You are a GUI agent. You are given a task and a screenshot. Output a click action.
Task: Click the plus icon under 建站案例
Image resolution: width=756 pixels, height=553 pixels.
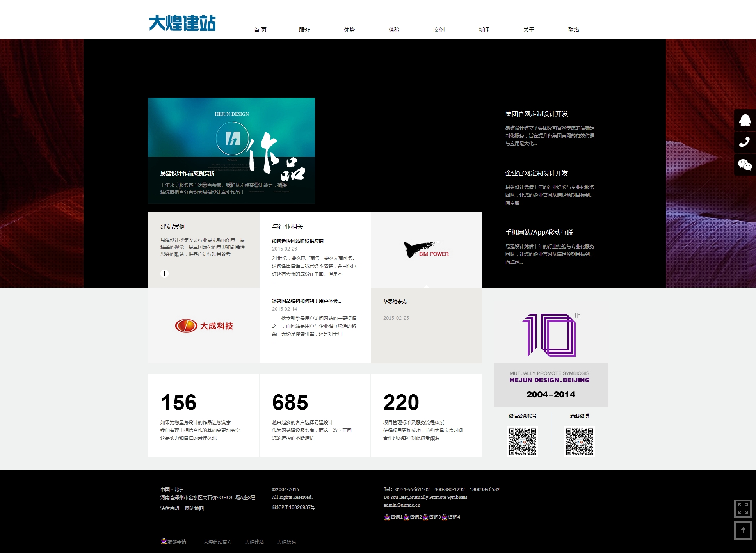pyautogui.click(x=165, y=274)
